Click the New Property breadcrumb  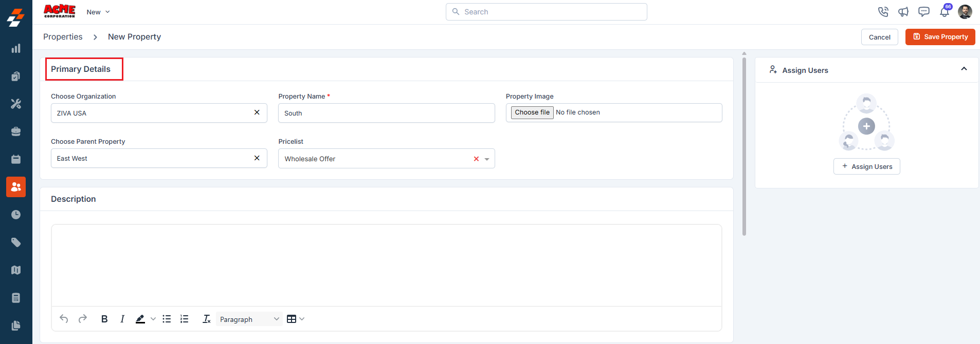(134, 37)
